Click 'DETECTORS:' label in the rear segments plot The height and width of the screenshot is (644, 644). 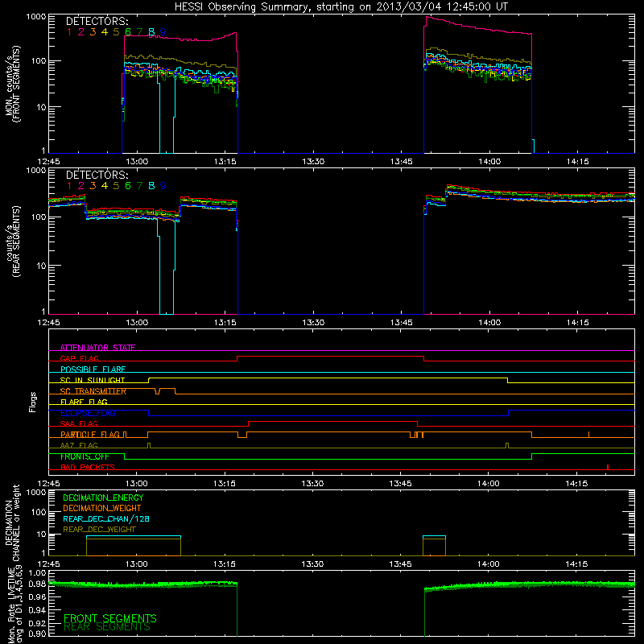point(97,175)
